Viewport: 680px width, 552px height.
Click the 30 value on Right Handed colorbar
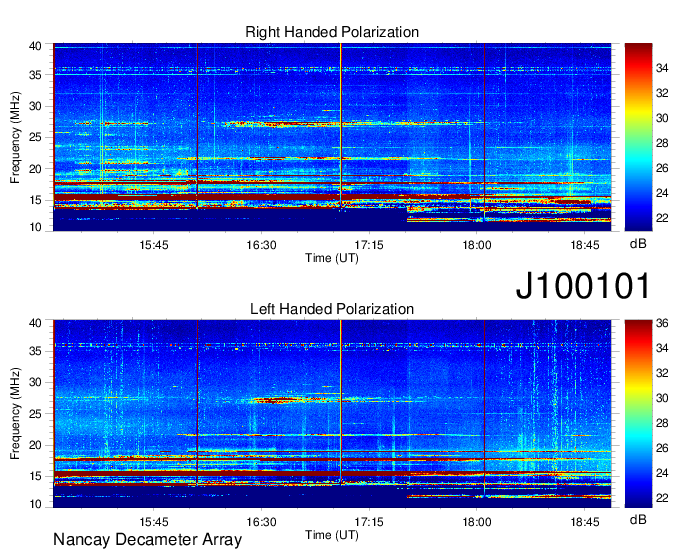662,118
